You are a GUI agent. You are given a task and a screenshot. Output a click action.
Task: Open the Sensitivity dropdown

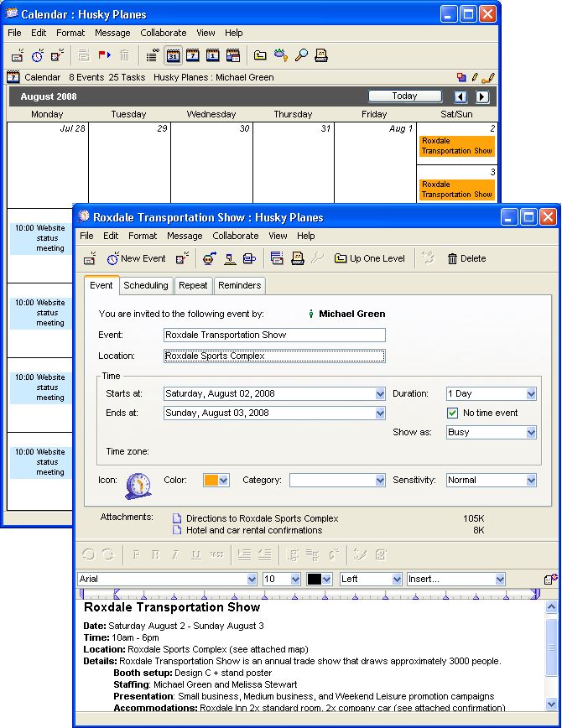pos(530,481)
